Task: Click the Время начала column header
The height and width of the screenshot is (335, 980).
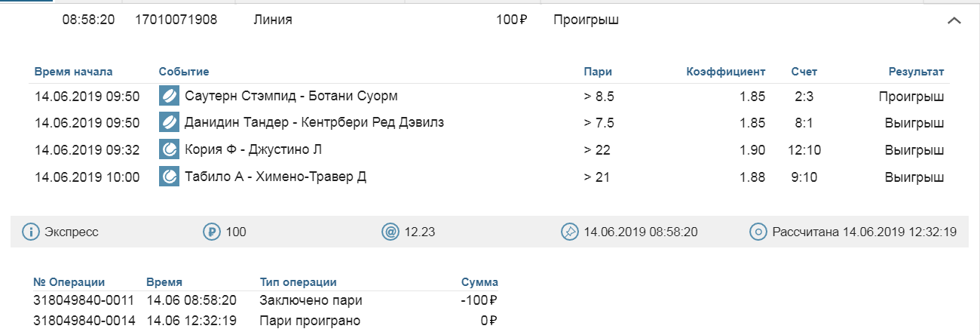Action: 73,72
